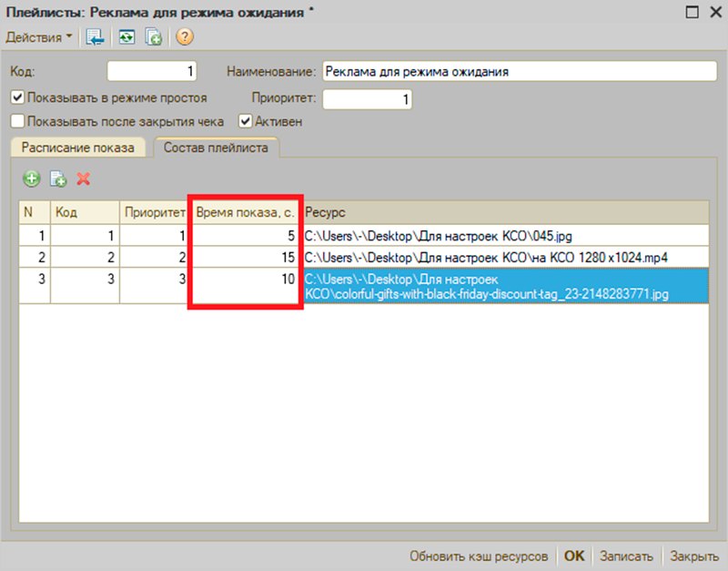This screenshot has width=728, height=571.
Task: Switch to the Расписание показа tab
Action: point(77,148)
